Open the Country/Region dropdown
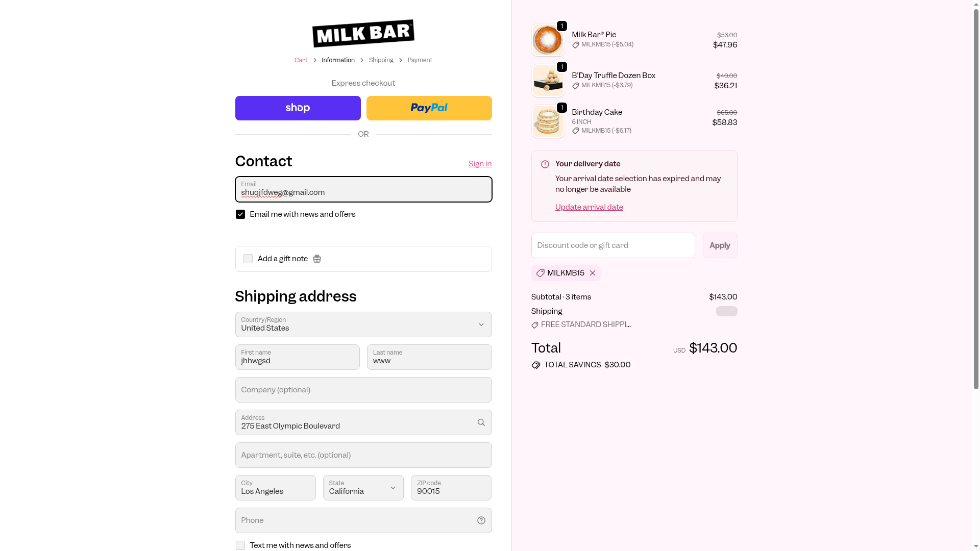This screenshot has width=980, height=551. (363, 324)
